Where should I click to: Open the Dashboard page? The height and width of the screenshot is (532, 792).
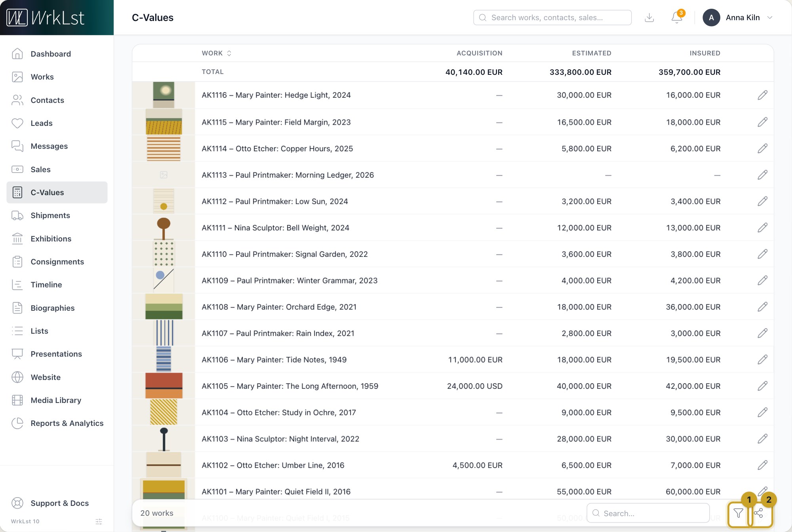tap(57, 54)
